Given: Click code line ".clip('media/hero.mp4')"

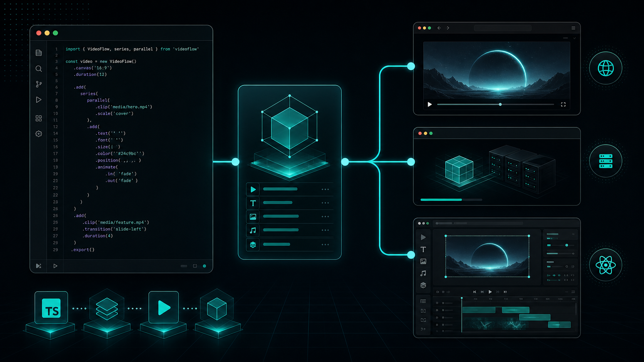Looking at the screenshot, I should click(x=124, y=107).
